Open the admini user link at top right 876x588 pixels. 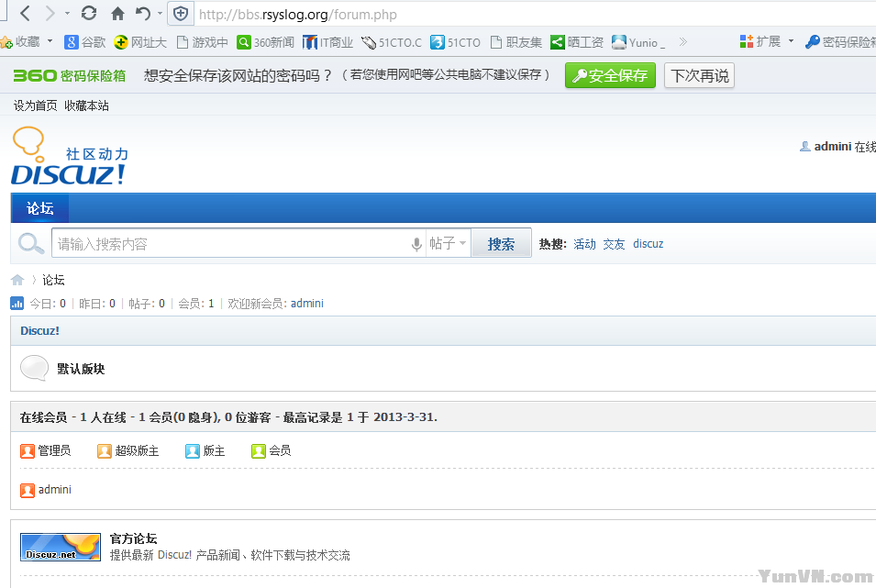coord(832,147)
